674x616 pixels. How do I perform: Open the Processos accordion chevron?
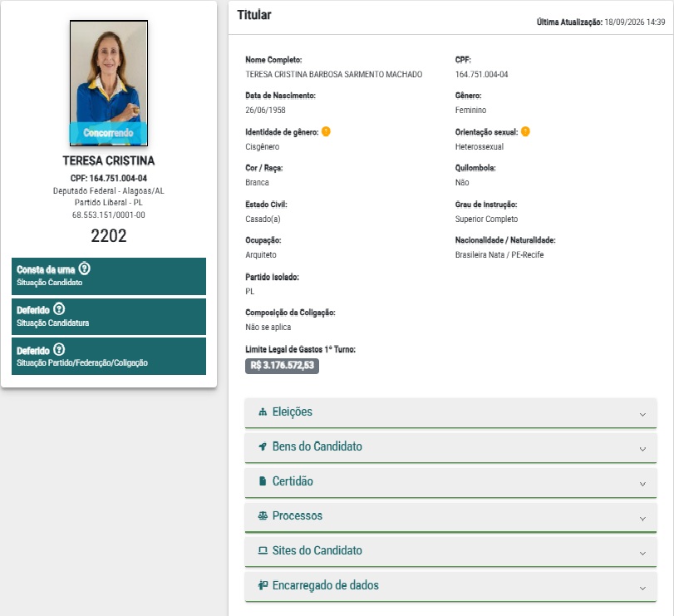click(642, 519)
